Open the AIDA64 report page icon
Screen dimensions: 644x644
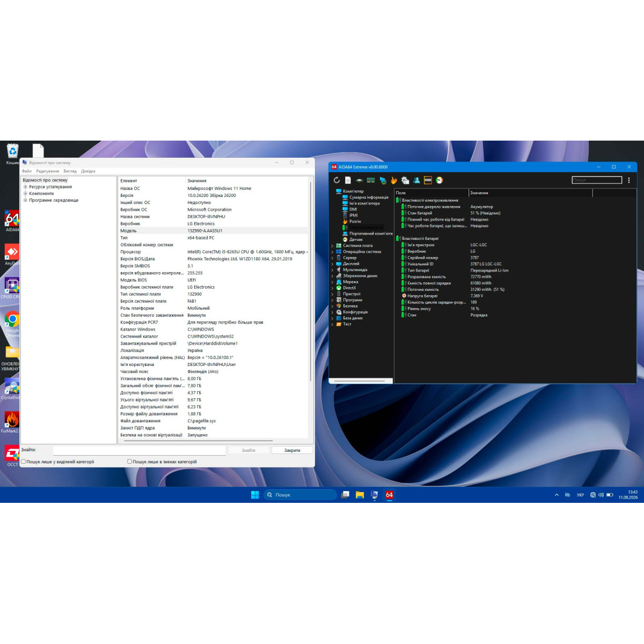coord(348,180)
